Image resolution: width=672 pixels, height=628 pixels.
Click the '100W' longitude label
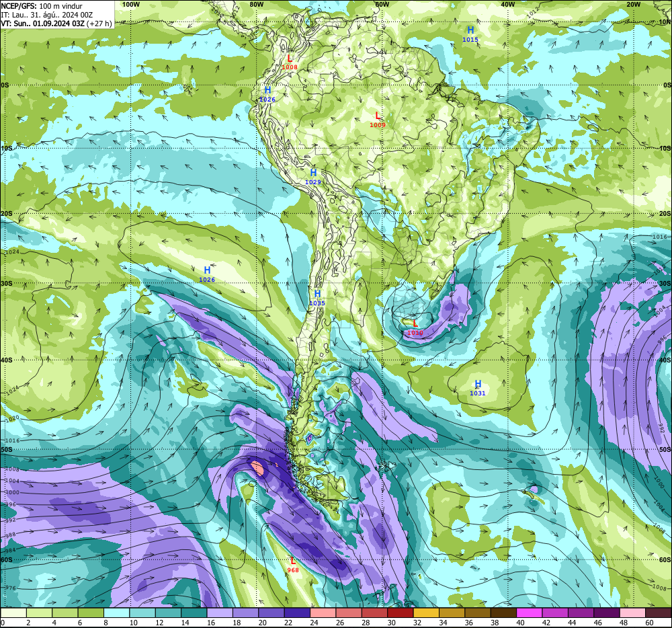click(x=131, y=4)
